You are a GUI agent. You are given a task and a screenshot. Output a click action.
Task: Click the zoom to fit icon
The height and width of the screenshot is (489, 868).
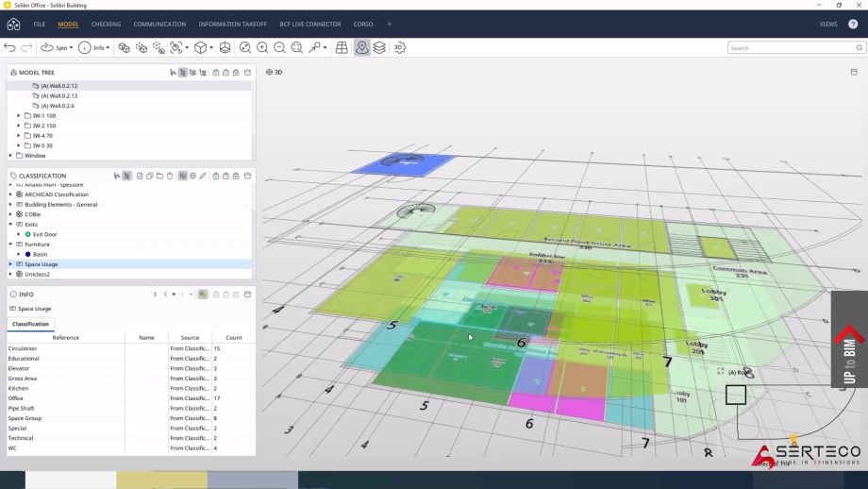click(x=297, y=47)
